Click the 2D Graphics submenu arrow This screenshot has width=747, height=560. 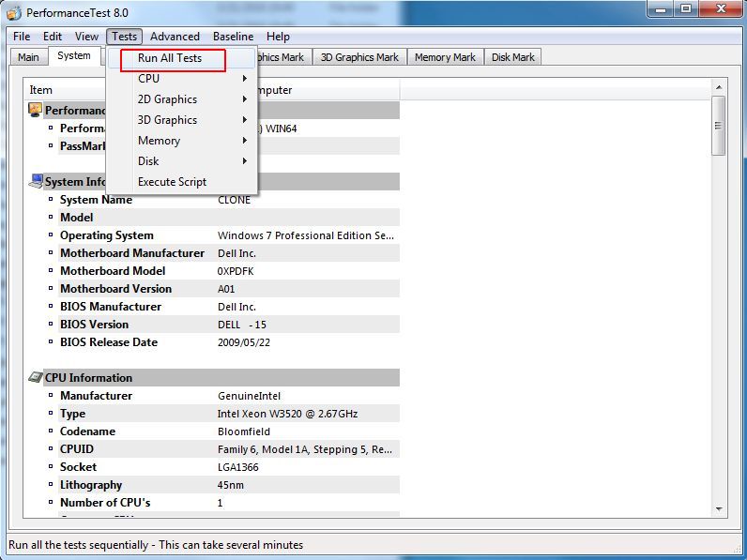(x=244, y=99)
